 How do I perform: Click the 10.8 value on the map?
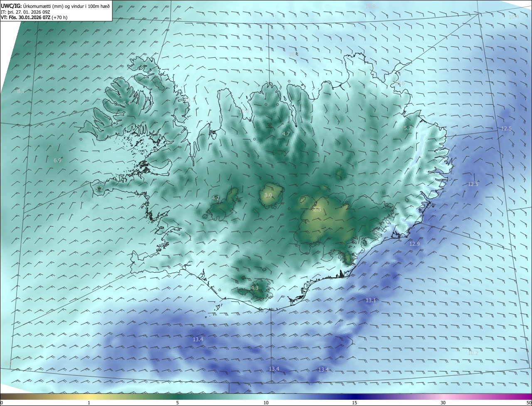pos(370,6)
